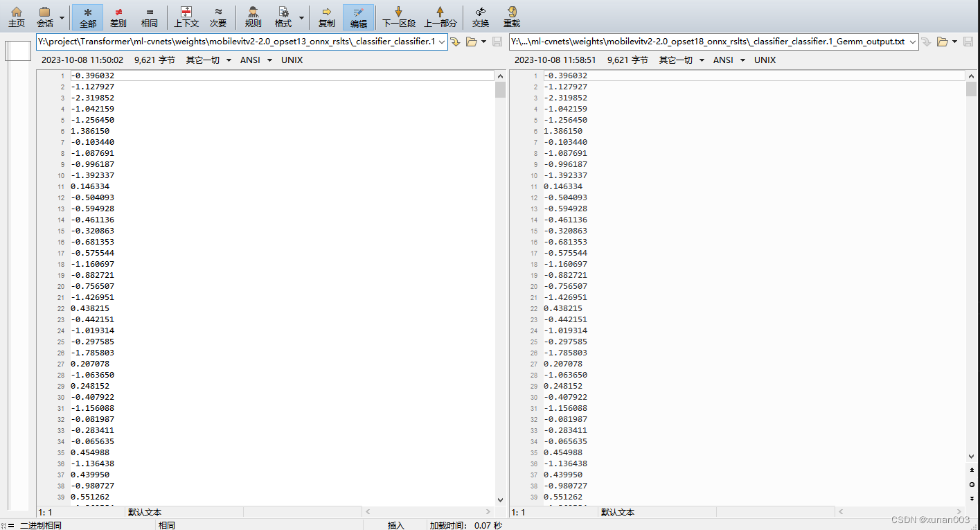
Task: Click line 27 value 0.207078 in right pane
Action: click(563, 364)
